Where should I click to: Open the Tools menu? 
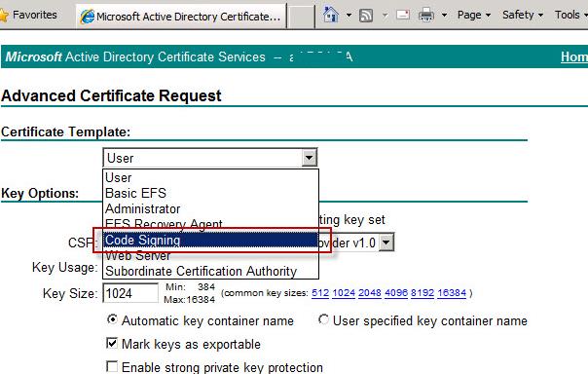570,15
